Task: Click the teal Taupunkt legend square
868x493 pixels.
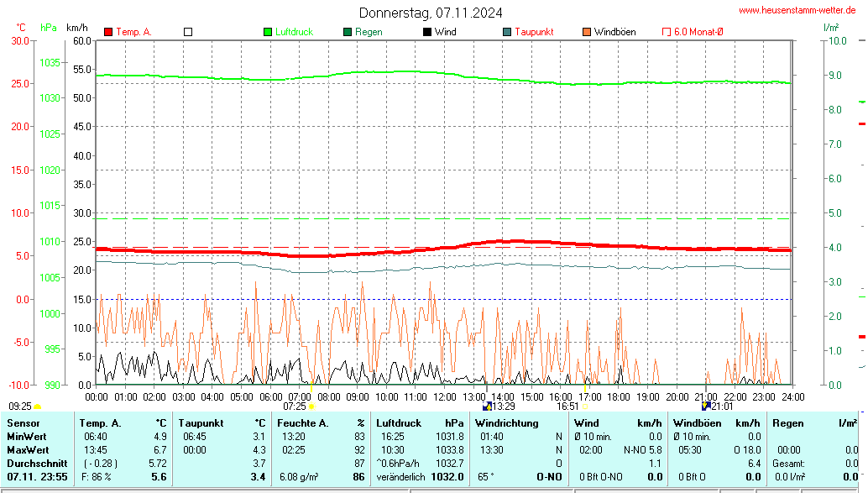Action: pos(507,32)
